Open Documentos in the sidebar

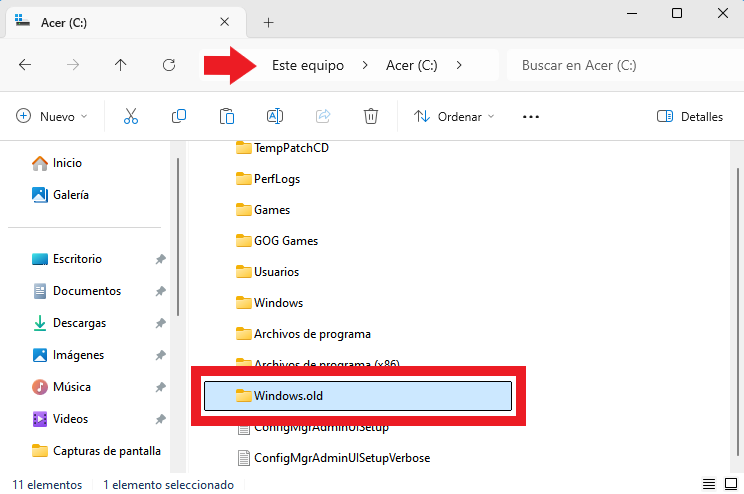[76, 291]
